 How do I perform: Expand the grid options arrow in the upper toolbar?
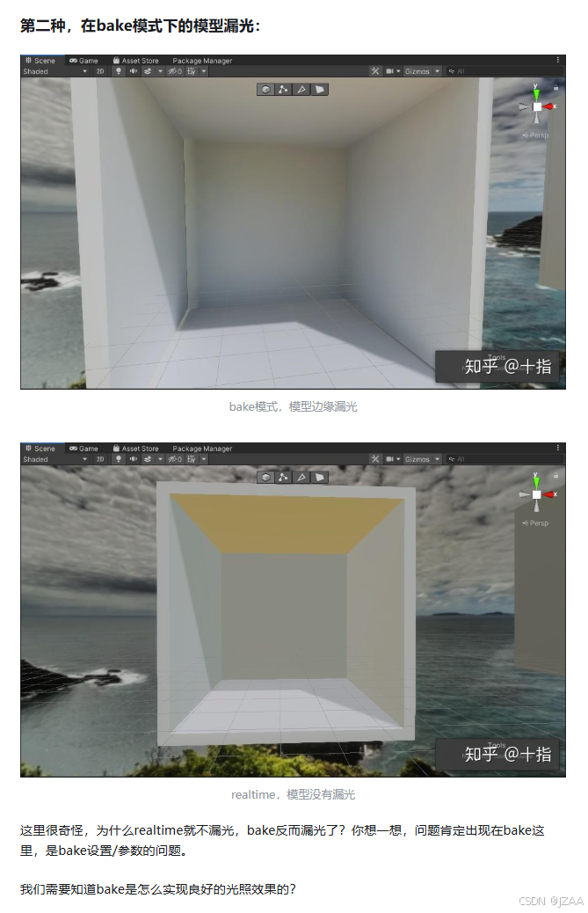click(204, 71)
